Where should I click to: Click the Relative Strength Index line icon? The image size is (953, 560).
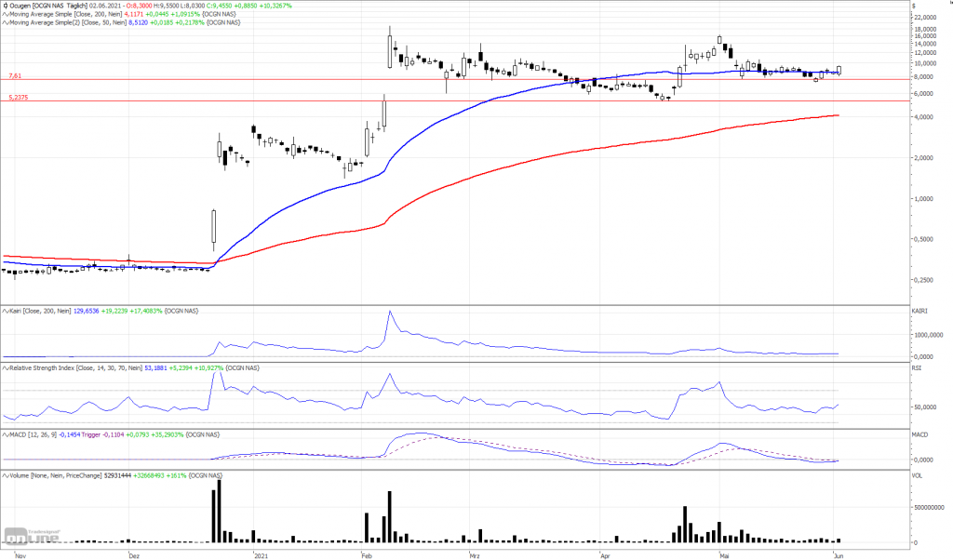tap(6, 368)
